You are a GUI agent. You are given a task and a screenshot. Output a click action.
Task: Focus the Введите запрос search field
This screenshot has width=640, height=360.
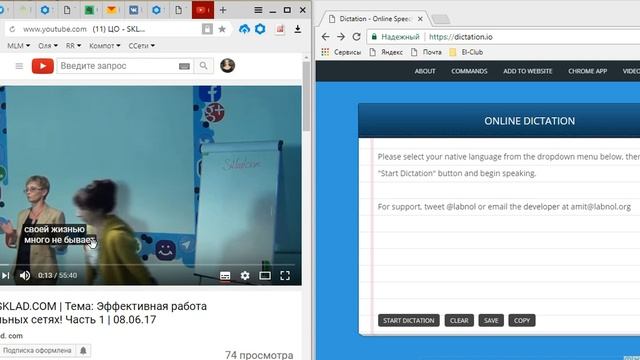click(118, 66)
